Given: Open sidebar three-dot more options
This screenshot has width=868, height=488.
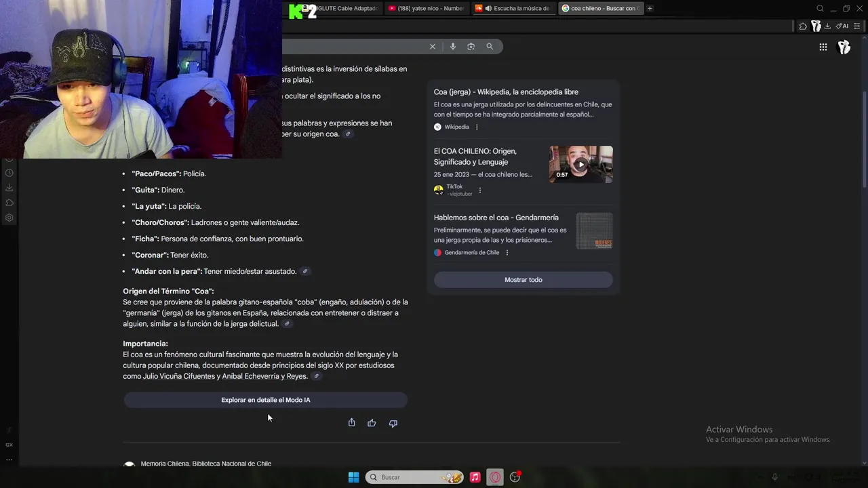Looking at the screenshot, I should [9, 460].
